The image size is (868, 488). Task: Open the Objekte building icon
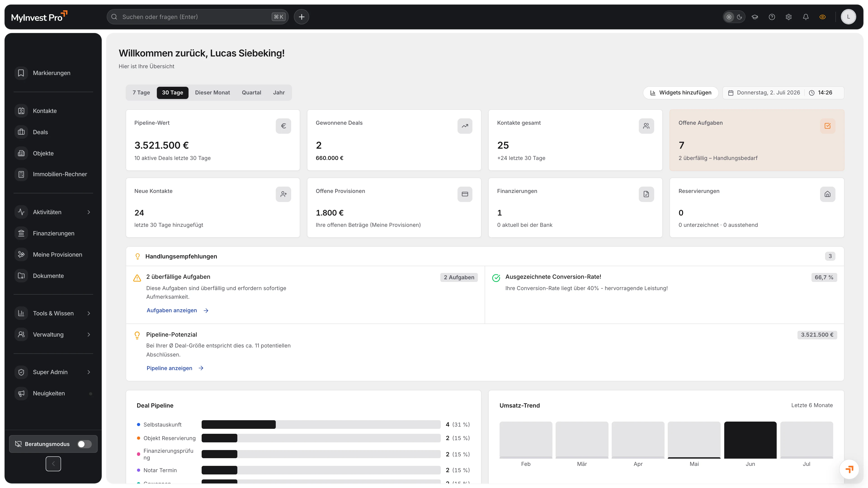pos(21,153)
